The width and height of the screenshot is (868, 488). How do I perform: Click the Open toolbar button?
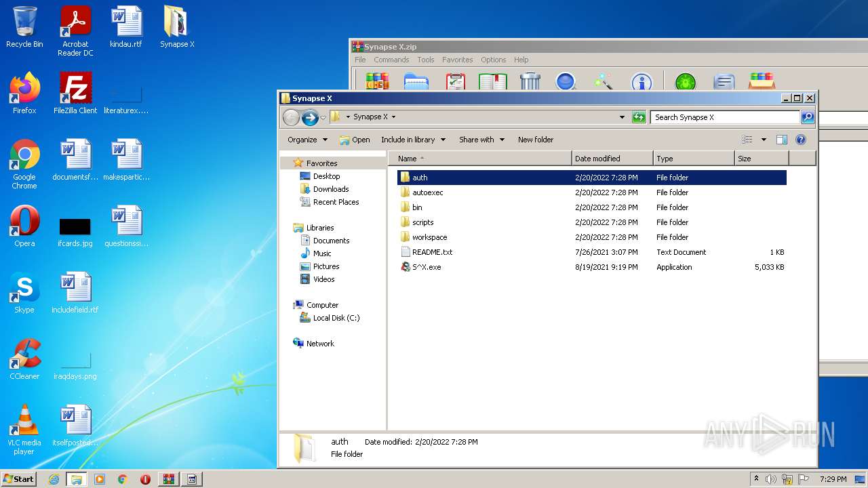[355, 140]
